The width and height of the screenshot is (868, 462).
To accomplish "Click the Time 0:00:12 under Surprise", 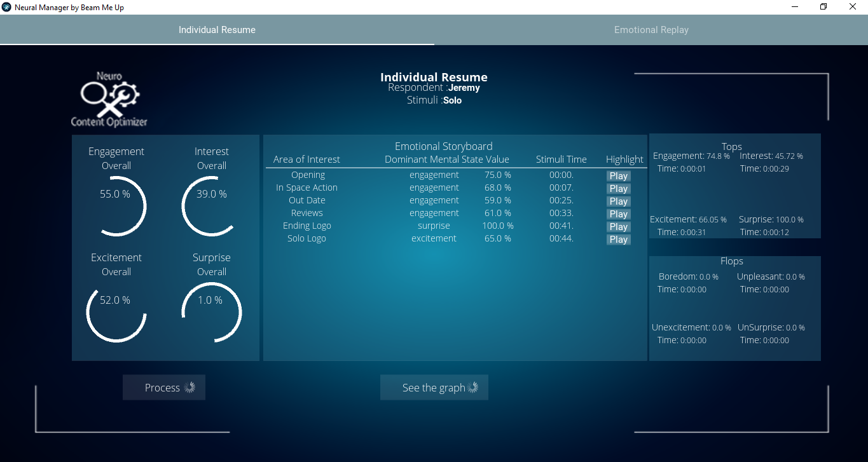I will point(764,232).
